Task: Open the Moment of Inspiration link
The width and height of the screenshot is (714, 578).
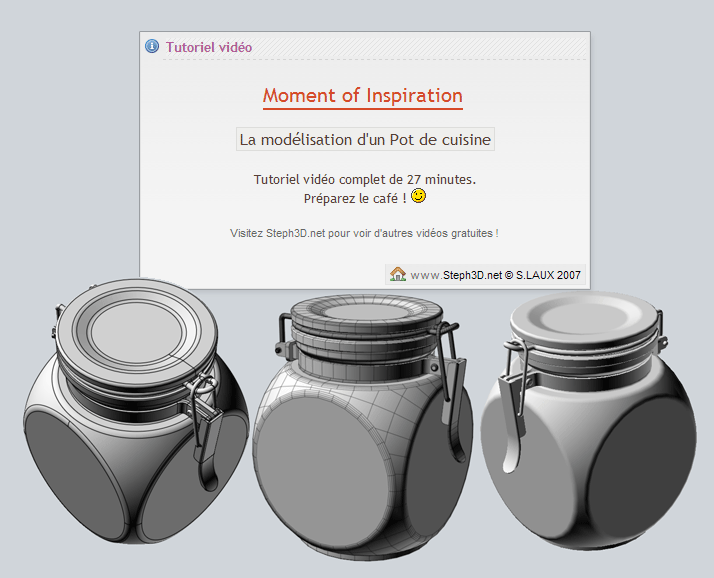Action: pyautogui.click(x=362, y=96)
